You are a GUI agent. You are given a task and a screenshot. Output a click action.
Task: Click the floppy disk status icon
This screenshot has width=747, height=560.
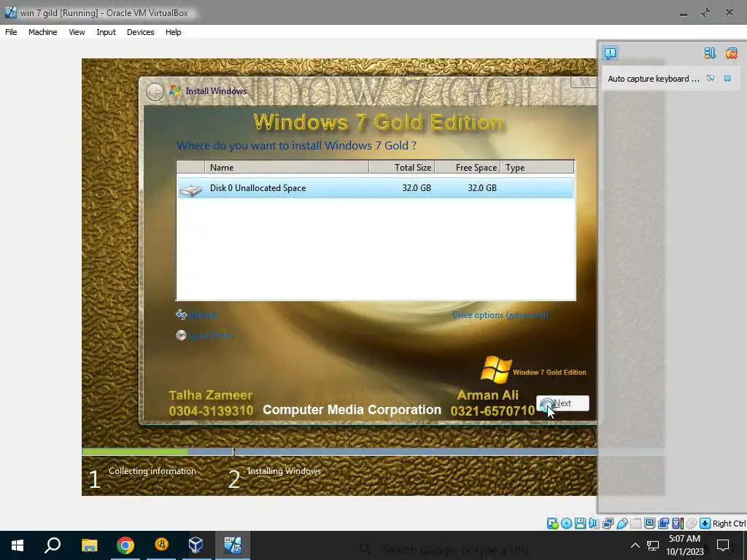(580, 524)
